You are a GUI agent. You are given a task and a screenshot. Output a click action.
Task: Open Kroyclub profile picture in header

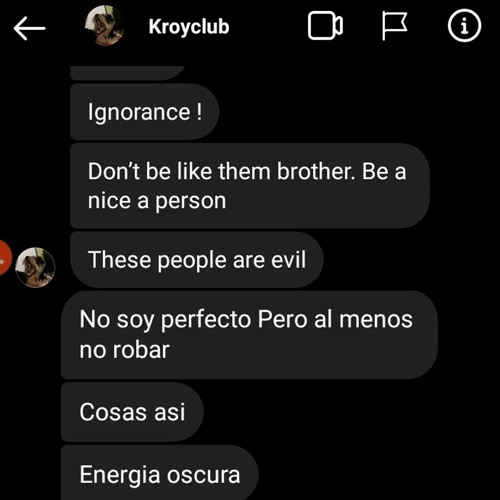(x=105, y=26)
